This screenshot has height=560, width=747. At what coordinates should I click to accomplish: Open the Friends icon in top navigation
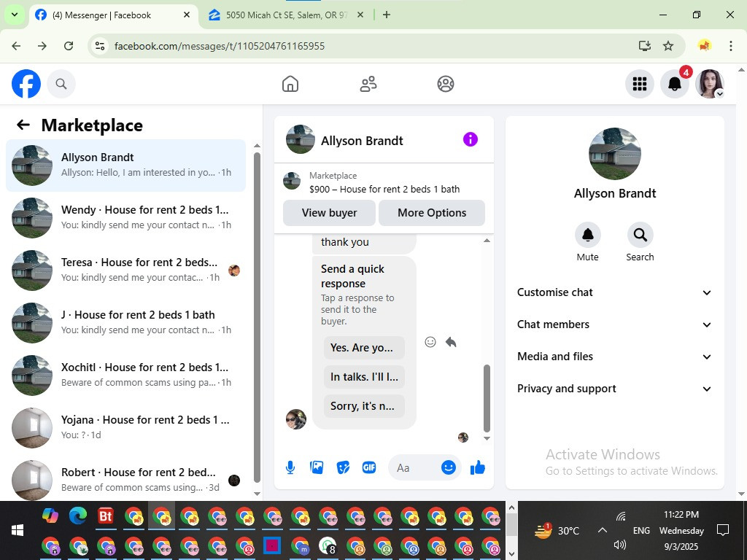pyautogui.click(x=368, y=84)
